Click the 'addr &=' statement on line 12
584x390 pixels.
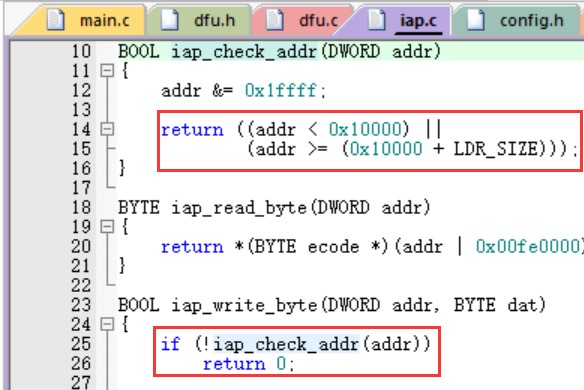(x=197, y=91)
